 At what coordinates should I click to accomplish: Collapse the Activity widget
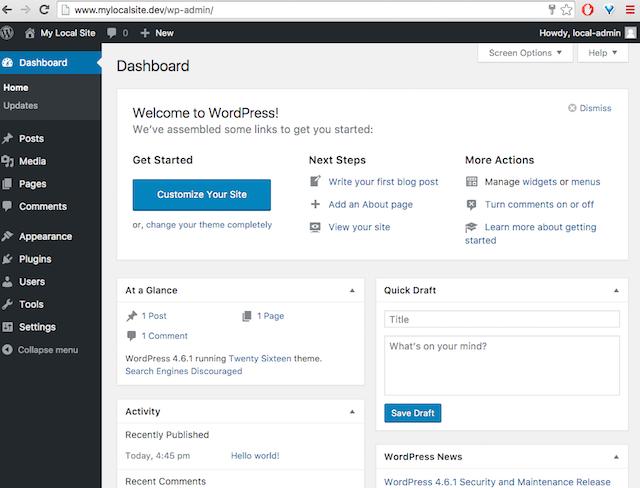point(351,412)
